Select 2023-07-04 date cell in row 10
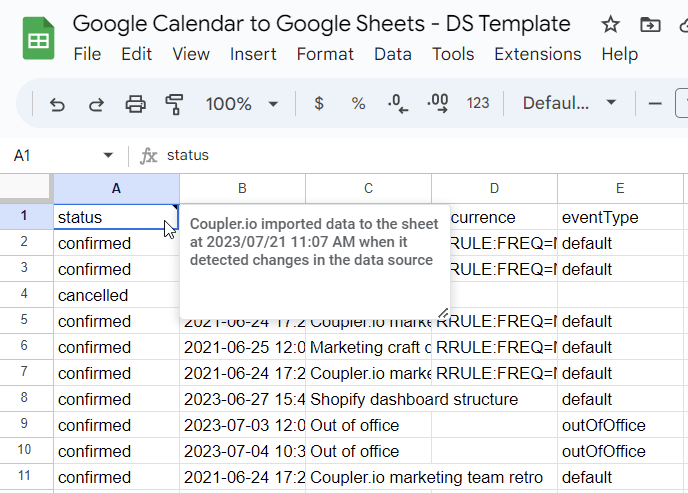The width and height of the screenshot is (688, 493). point(242,451)
